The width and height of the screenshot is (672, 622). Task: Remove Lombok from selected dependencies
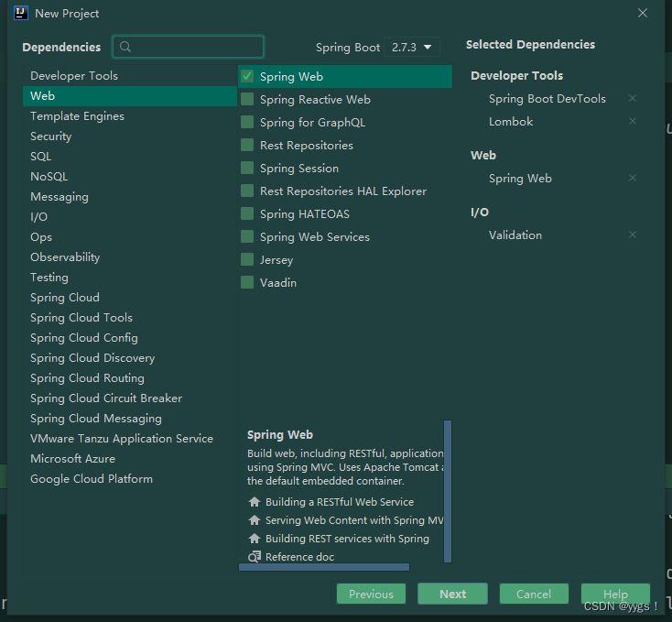pos(632,121)
